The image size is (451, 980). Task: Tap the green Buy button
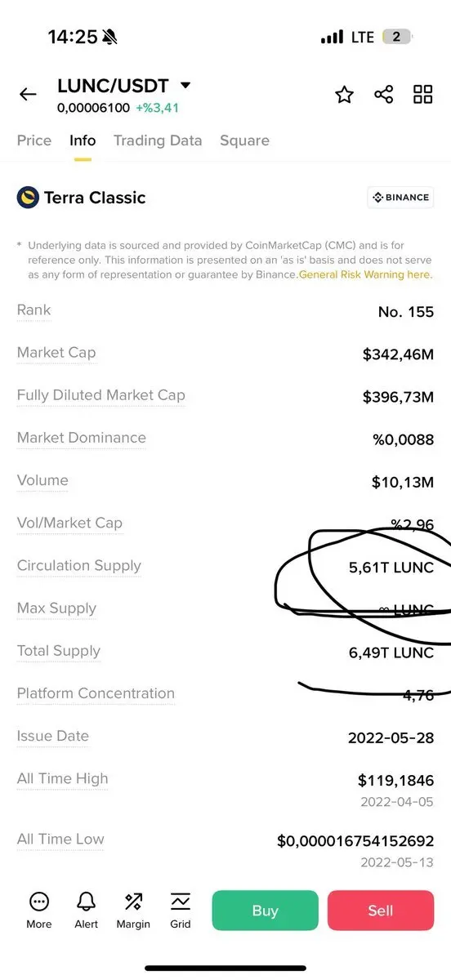pos(265,911)
